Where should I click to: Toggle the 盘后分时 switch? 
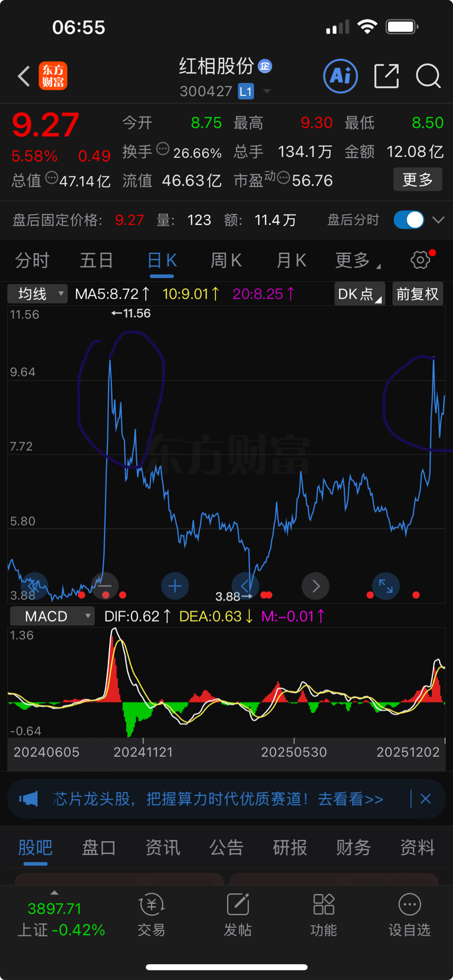(409, 220)
